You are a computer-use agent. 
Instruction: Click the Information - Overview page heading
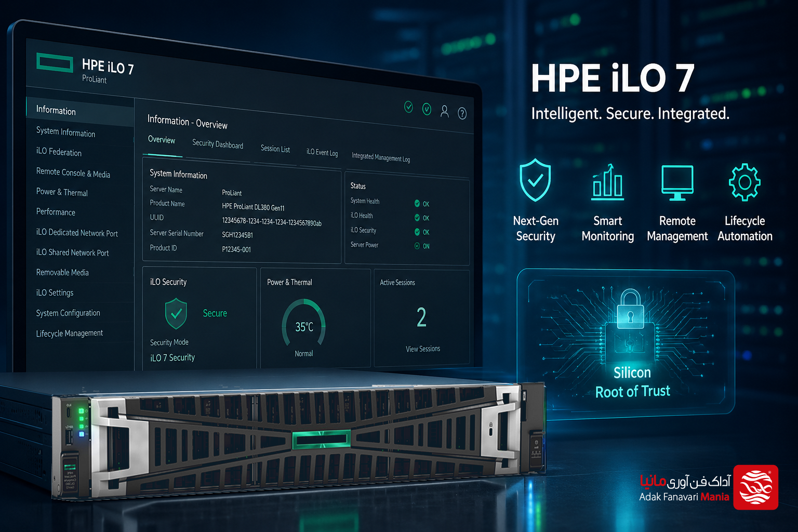(188, 122)
